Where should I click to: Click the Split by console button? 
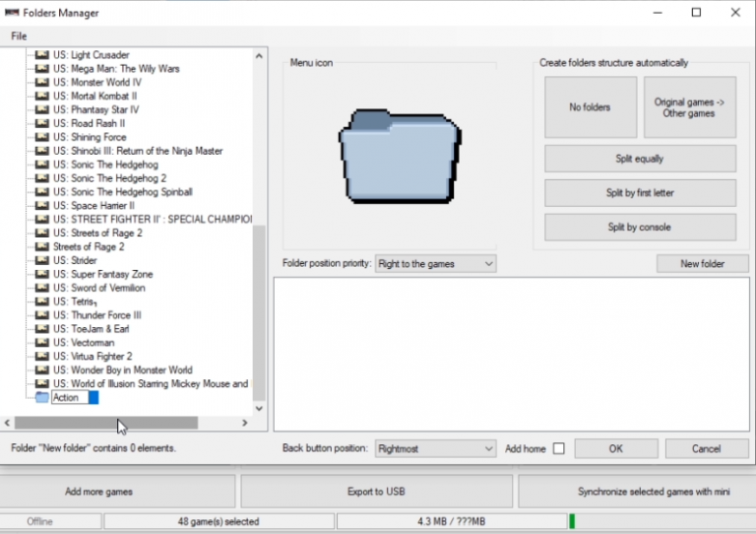[640, 228]
